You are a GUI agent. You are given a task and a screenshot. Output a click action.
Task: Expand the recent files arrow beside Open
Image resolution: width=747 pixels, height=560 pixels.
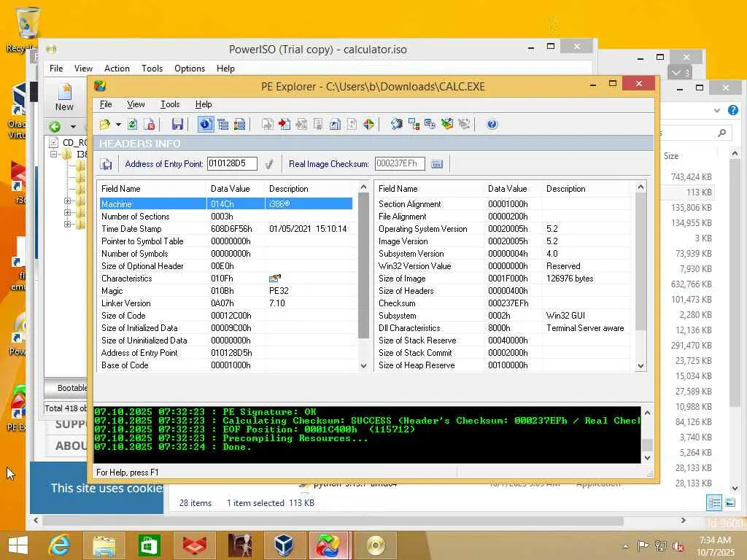click(x=118, y=125)
